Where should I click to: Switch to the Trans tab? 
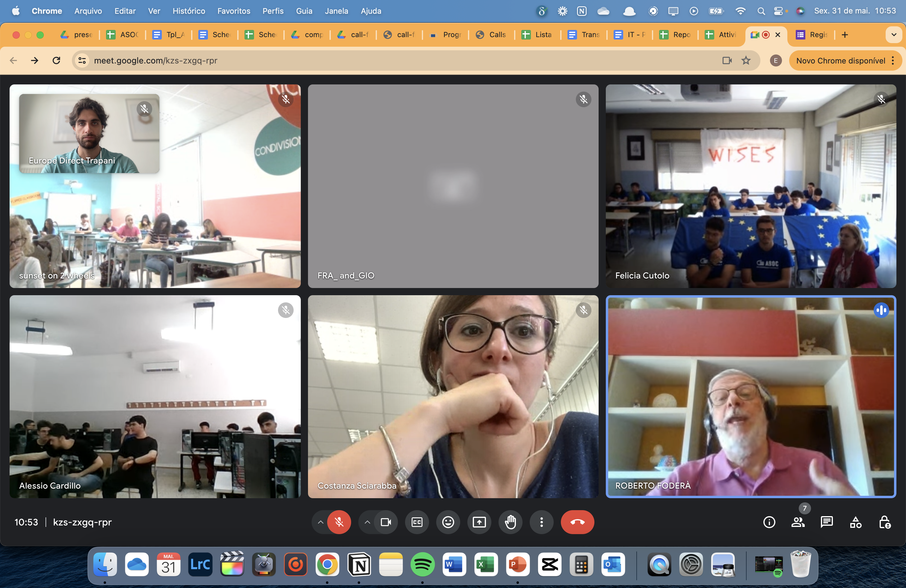(584, 35)
